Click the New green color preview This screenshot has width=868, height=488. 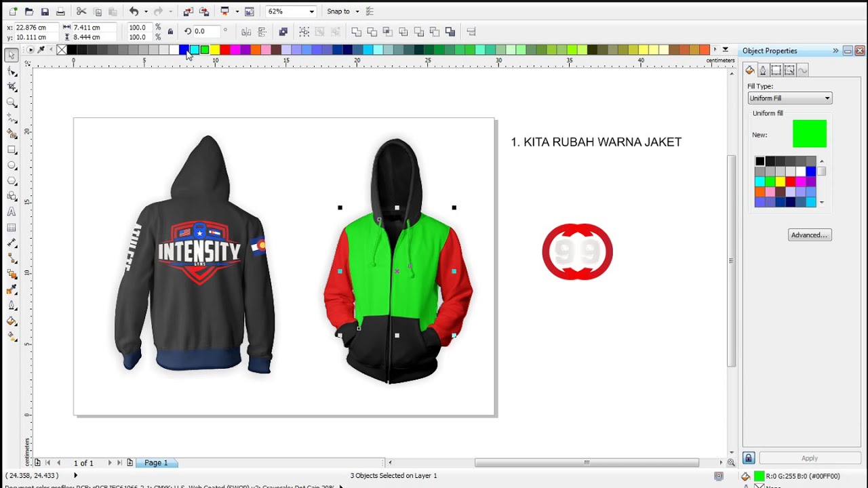click(x=810, y=134)
